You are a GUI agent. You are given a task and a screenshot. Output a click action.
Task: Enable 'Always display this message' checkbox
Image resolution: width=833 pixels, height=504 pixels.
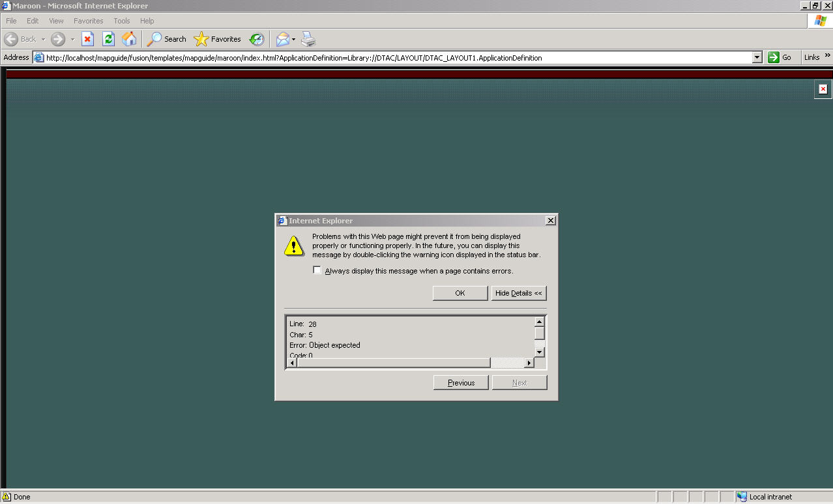(317, 270)
